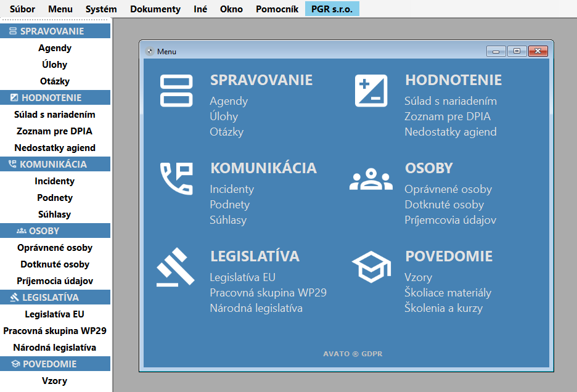Click the large SPRAVOVANIE stacked-boxes icon
This screenshot has width=577, height=392.
pyautogui.click(x=176, y=91)
